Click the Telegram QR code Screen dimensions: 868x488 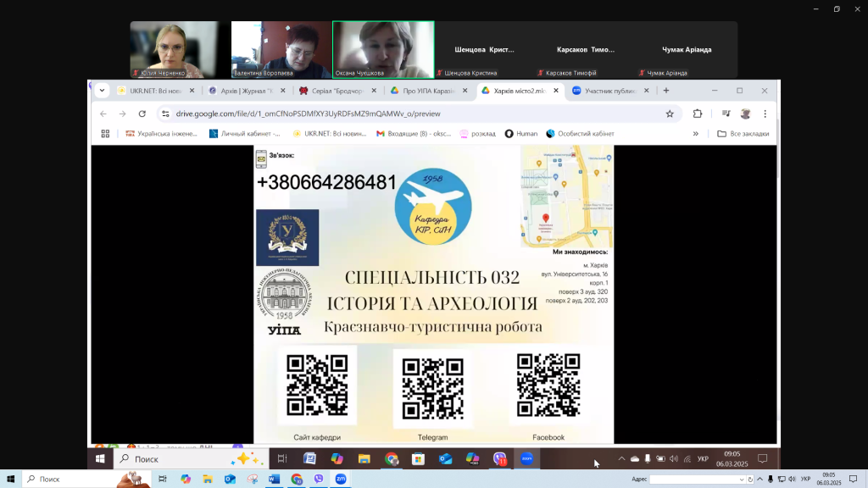(433, 388)
